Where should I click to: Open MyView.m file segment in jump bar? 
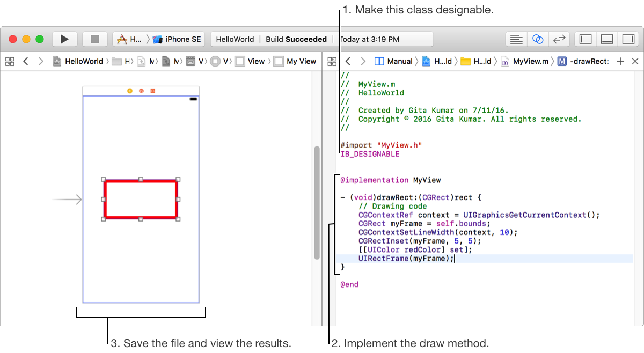[524, 61]
